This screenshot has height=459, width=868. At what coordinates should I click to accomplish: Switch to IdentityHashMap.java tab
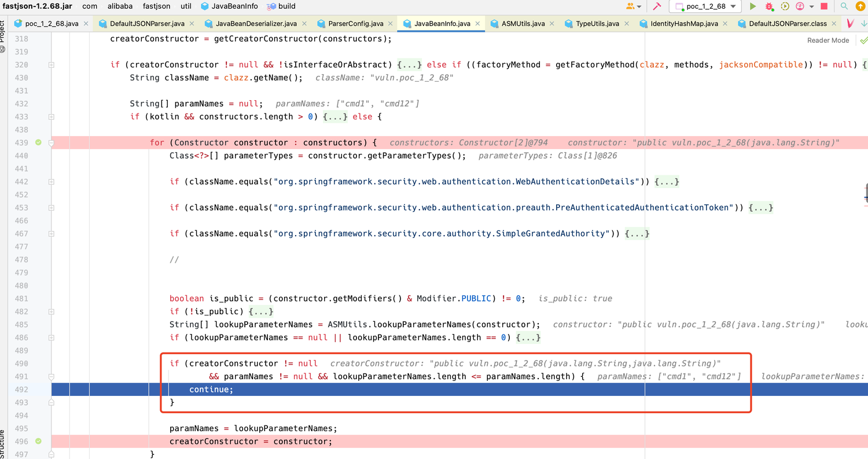684,24
